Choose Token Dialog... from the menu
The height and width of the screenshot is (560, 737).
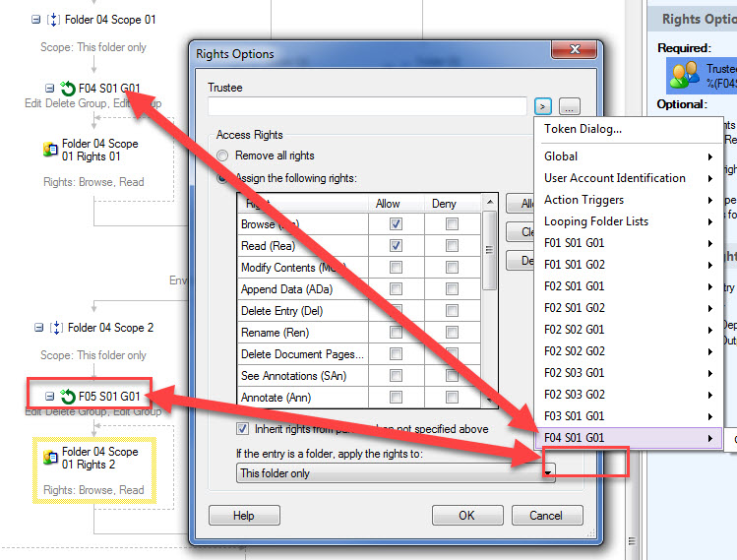628,129
